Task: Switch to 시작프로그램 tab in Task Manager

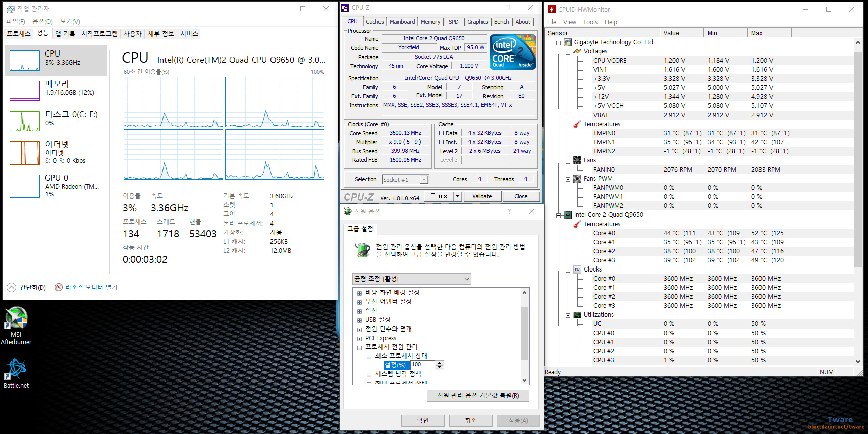Action: pos(99,34)
